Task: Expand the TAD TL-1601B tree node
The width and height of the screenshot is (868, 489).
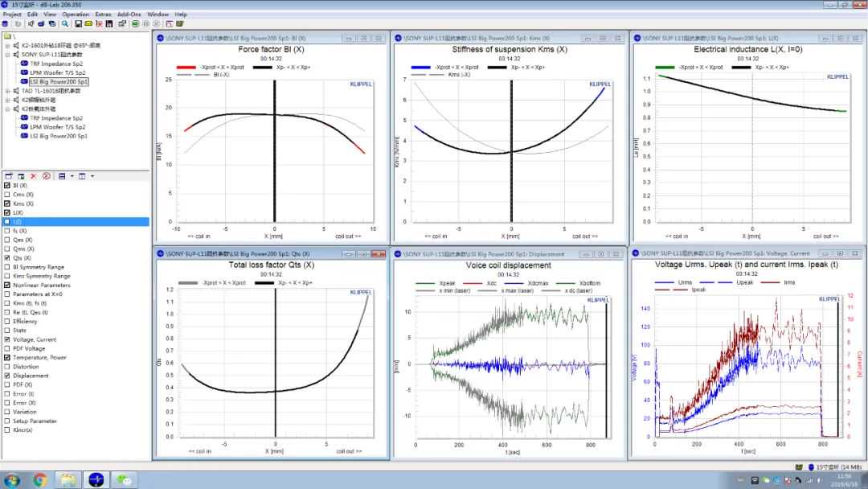Action: [7, 91]
